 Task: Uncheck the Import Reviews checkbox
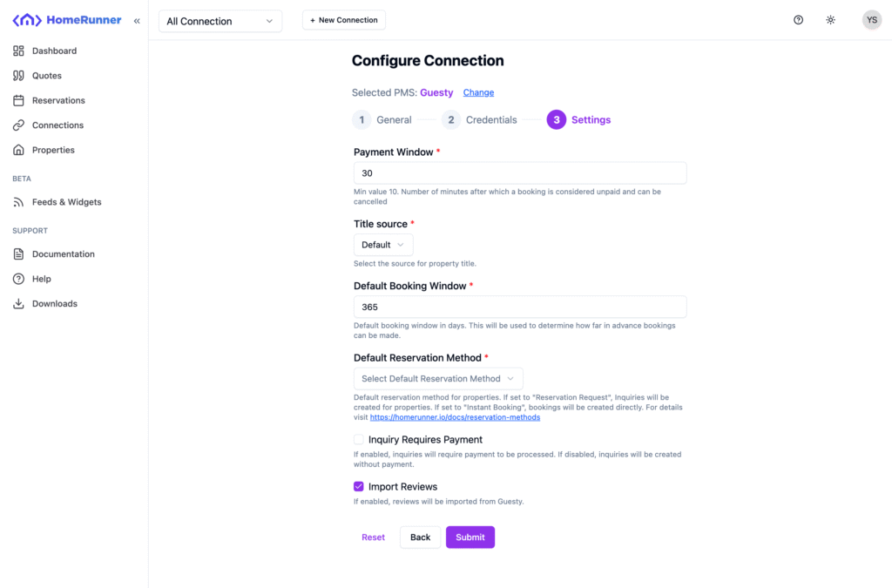click(x=359, y=487)
